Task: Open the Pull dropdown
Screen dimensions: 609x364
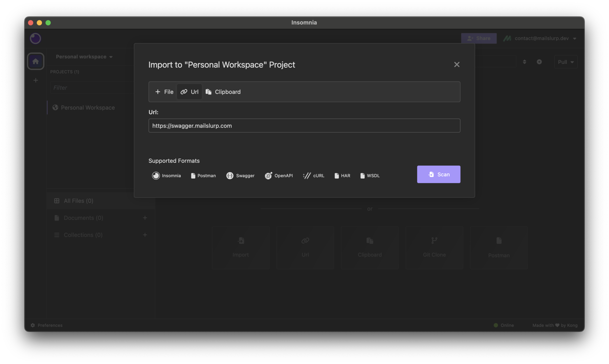Action: click(x=566, y=62)
